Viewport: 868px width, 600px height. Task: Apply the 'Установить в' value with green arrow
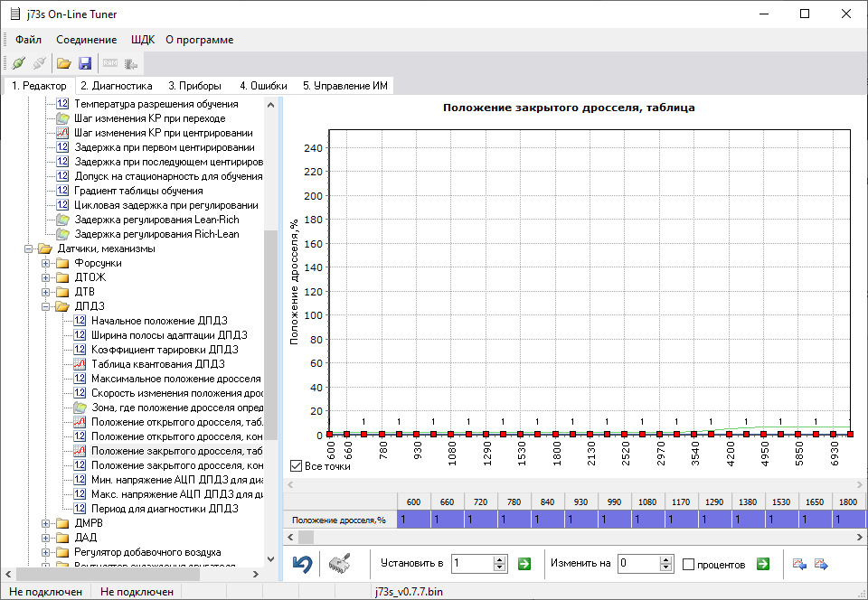pyautogui.click(x=524, y=564)
